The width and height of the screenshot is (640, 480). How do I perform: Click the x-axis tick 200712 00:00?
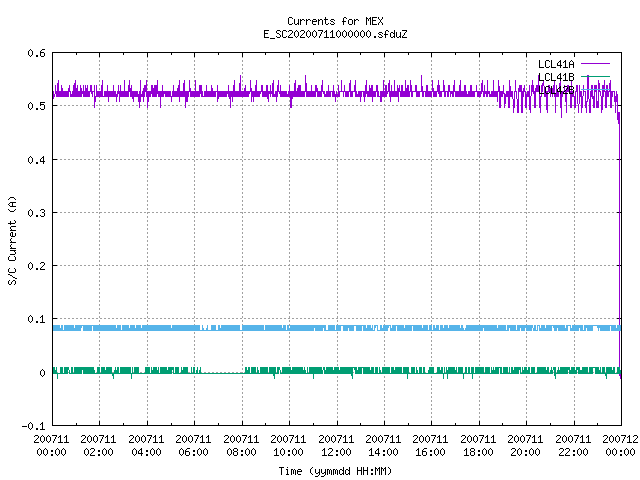pos(620,446)
